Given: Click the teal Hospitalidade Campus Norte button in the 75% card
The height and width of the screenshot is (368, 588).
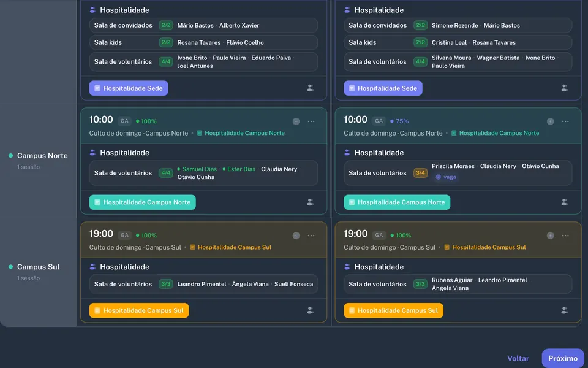Looking at the screenshot, I should 397,202.
